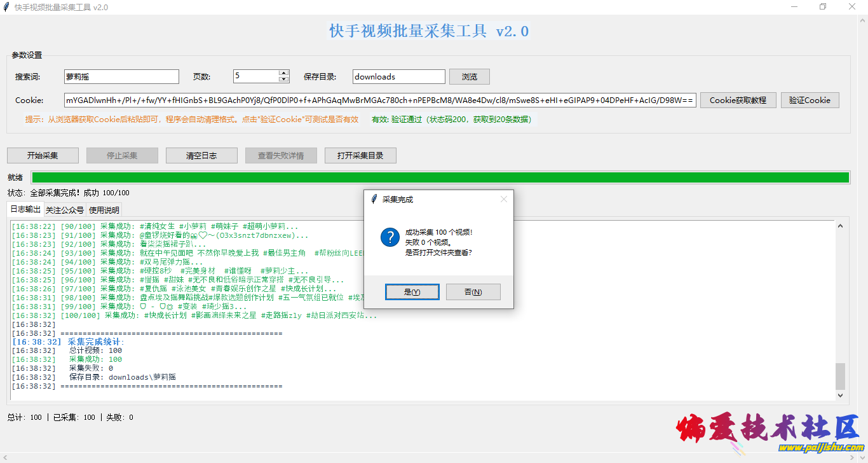Switch to the 使用说明 tab
This screenshot has width=868, height=463.
pos(103,210)
